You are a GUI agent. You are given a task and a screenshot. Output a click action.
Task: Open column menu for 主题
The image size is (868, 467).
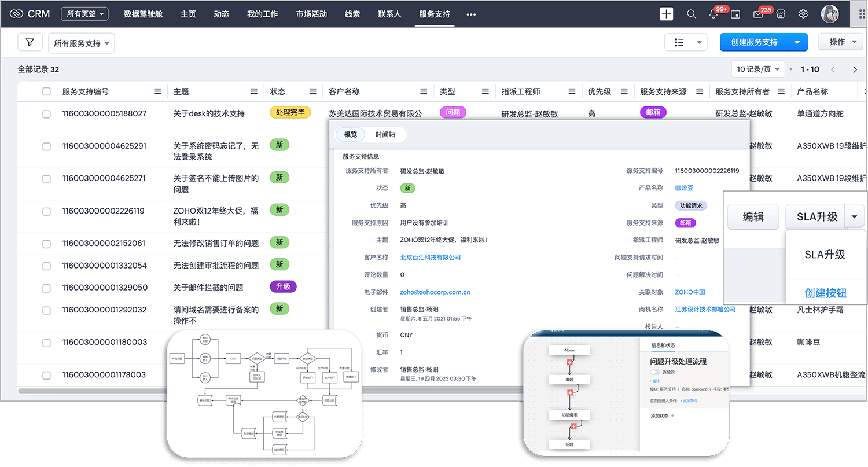pos(254,91)
